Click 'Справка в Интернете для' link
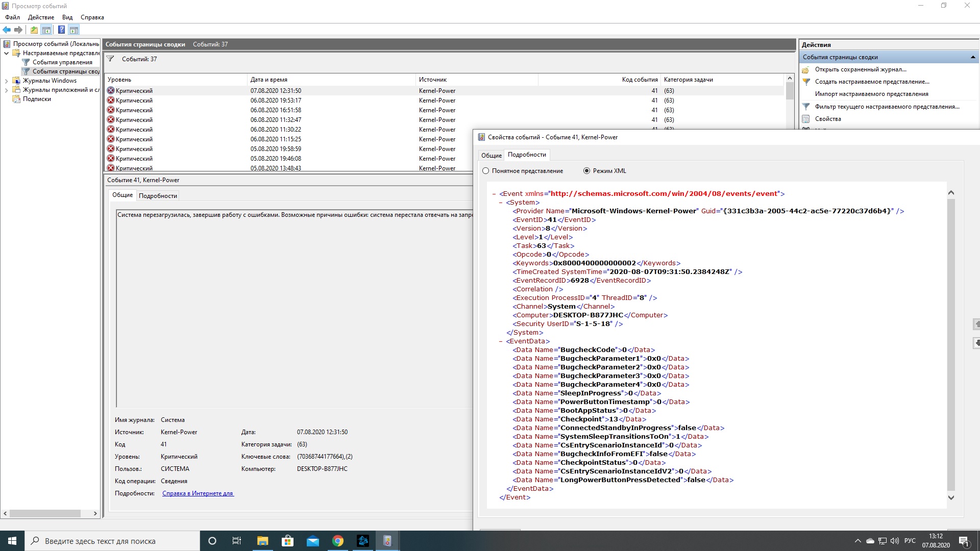 pyautogui.click(x=198, y=493)
